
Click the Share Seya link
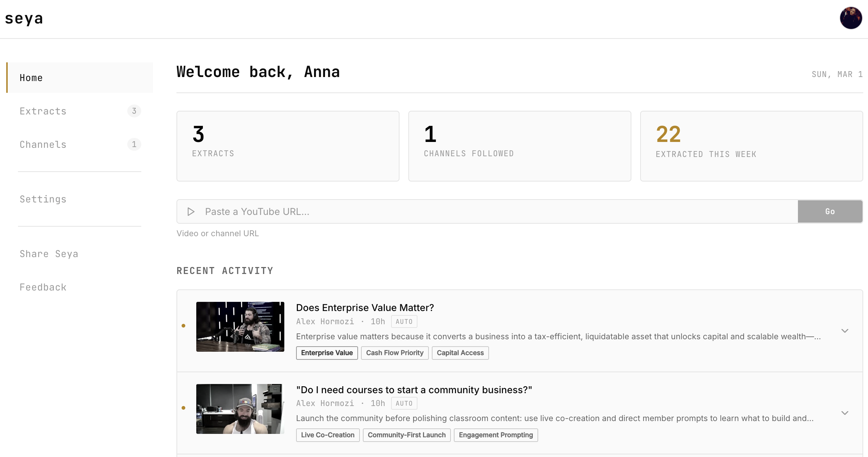pos(49,254)
